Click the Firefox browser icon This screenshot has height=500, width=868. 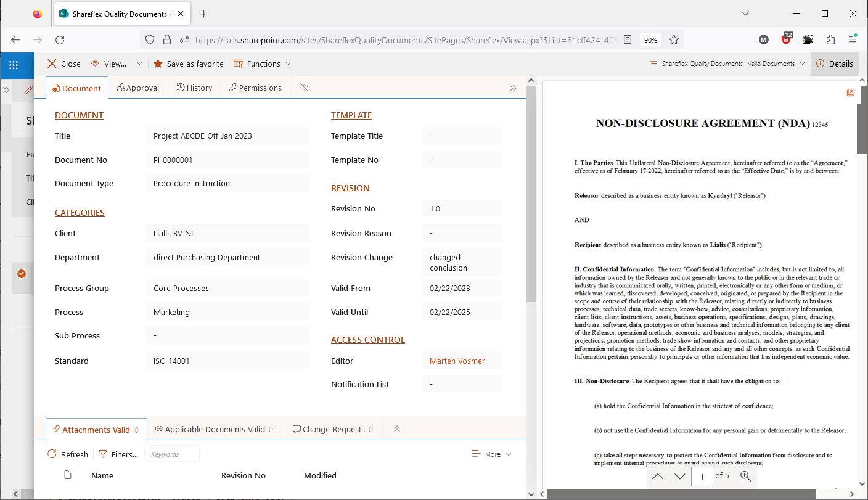pos(38,14)
